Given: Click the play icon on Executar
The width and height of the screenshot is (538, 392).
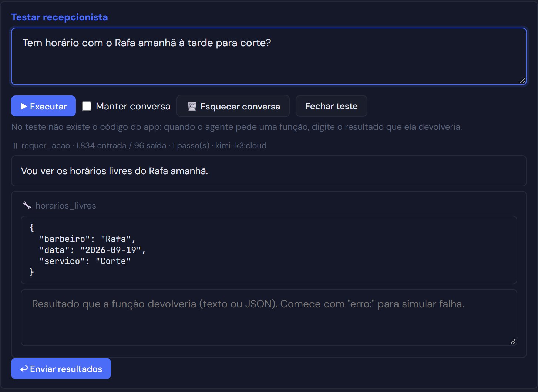Looking at the screenshot, I should 24,107.
